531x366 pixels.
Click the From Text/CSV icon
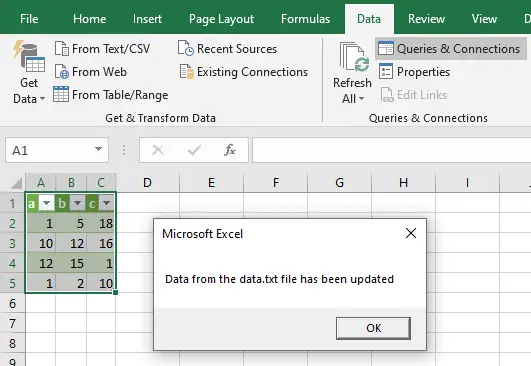62,48
